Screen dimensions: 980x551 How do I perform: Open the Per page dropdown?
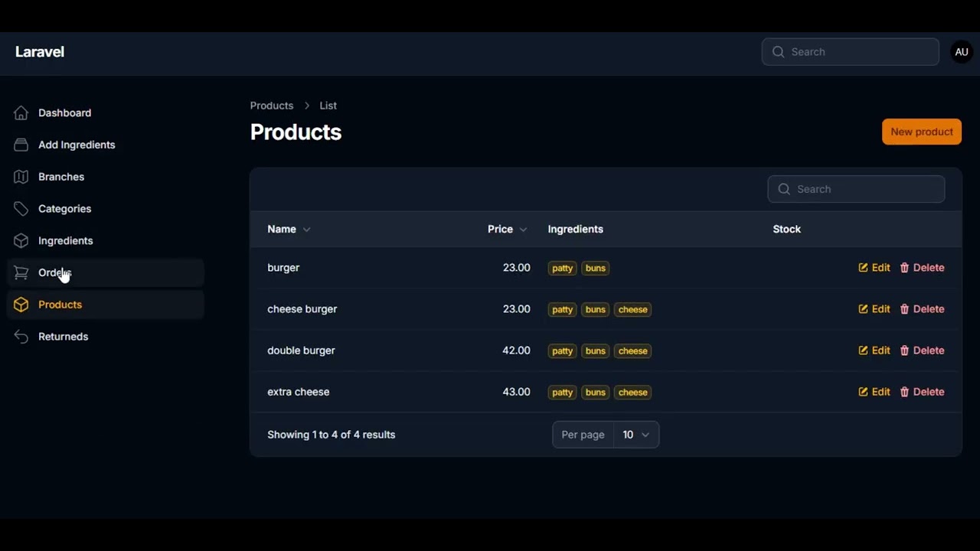[x=636, y=435]
